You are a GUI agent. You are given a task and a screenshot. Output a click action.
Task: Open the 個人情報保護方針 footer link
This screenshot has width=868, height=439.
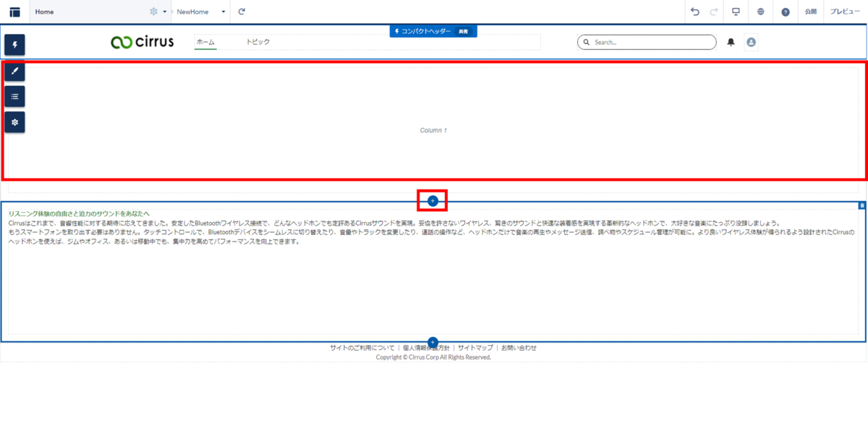point(426,348)
